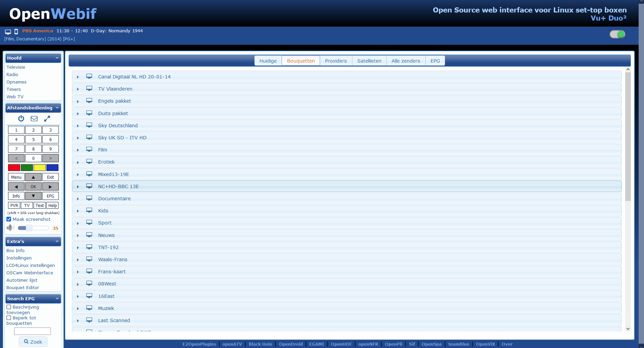The width and height of the screenshot is (644, 348).
Task: Toggle the green switch in header bar
Action: pos(617,34)
